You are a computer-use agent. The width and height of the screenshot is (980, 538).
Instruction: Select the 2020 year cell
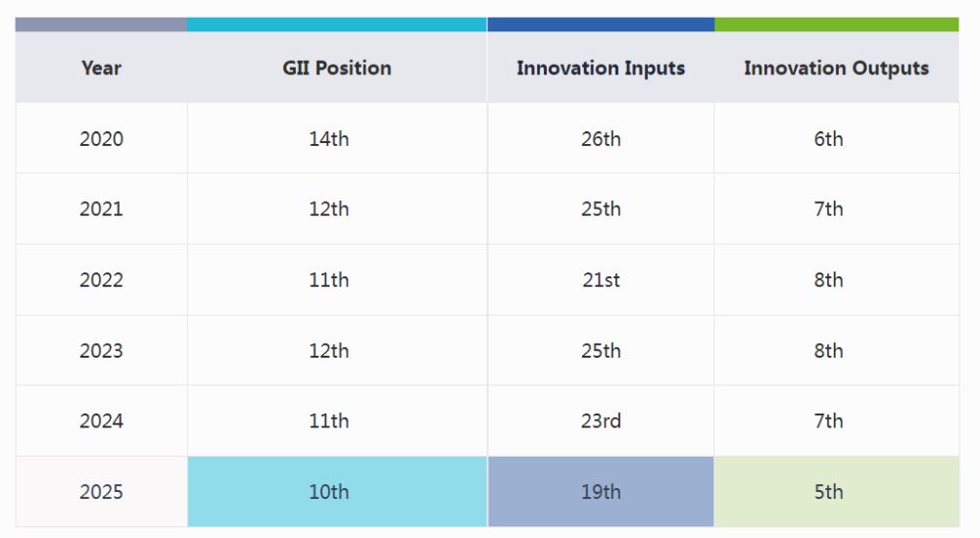pos(101,138)
